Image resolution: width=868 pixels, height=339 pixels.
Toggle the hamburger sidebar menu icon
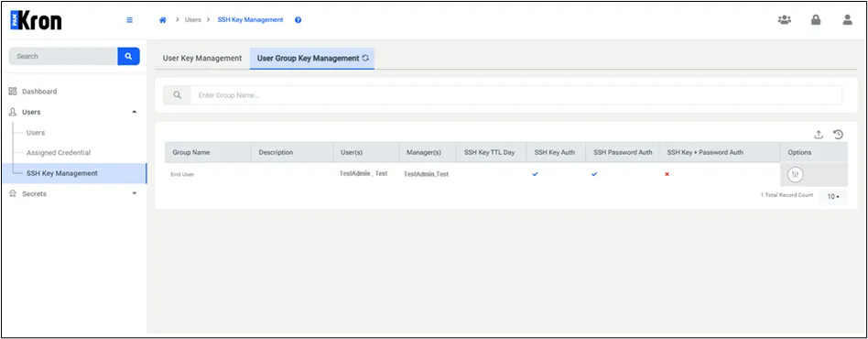[129, 20]
